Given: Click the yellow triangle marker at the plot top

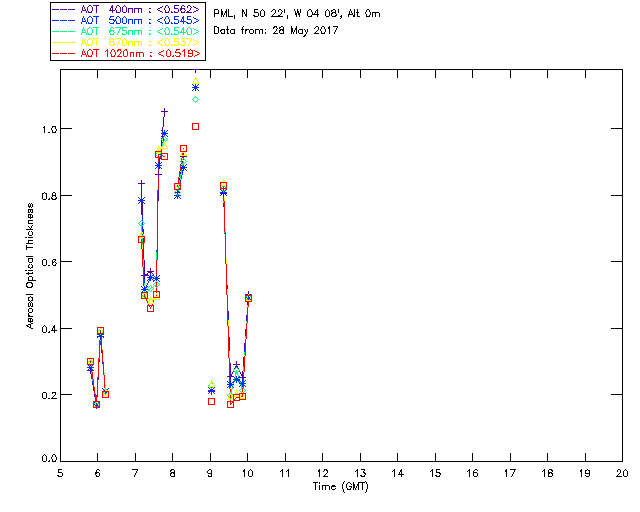Looking at the screenshot, I should (x=196, y=81).
